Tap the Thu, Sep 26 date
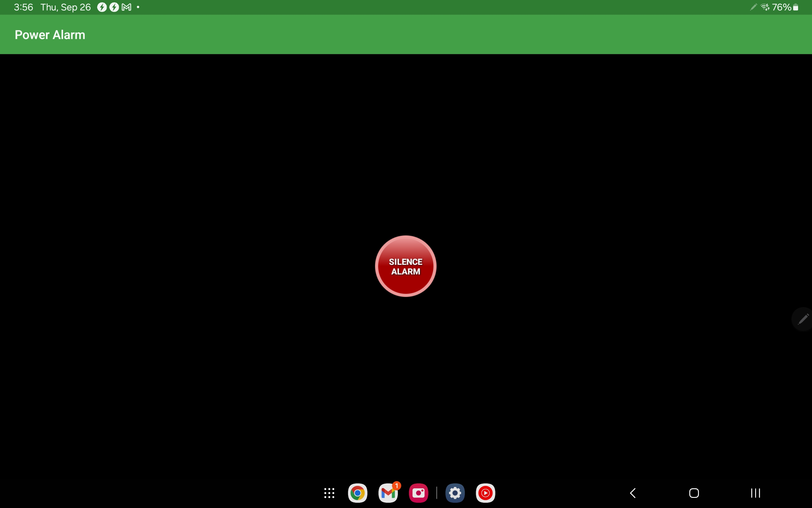 pos(66,7)
